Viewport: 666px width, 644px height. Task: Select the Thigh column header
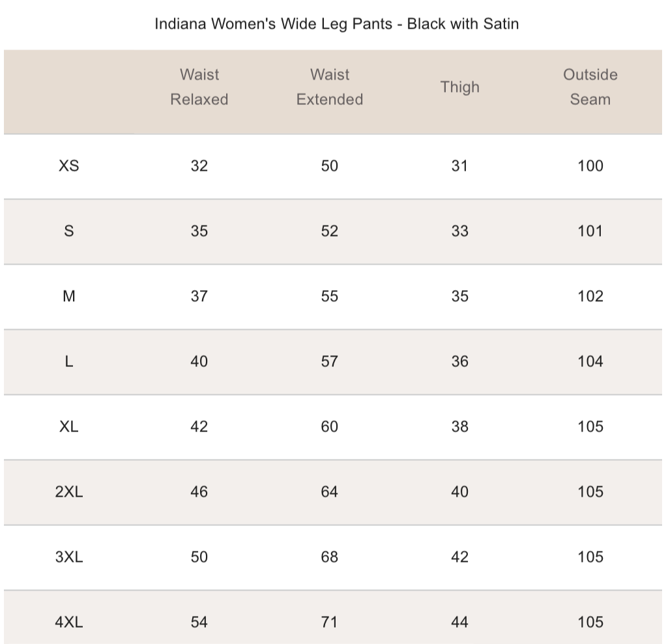click(459, 87)
